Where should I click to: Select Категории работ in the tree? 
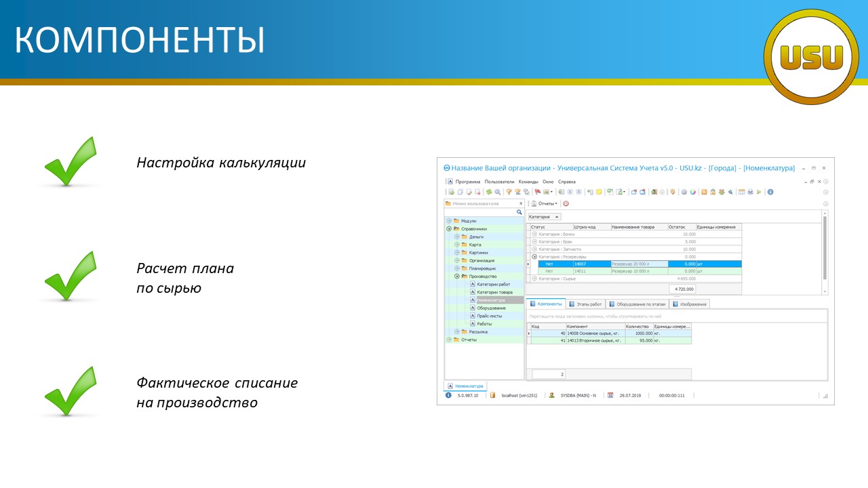pyautogui.click(x=494, y=284)
